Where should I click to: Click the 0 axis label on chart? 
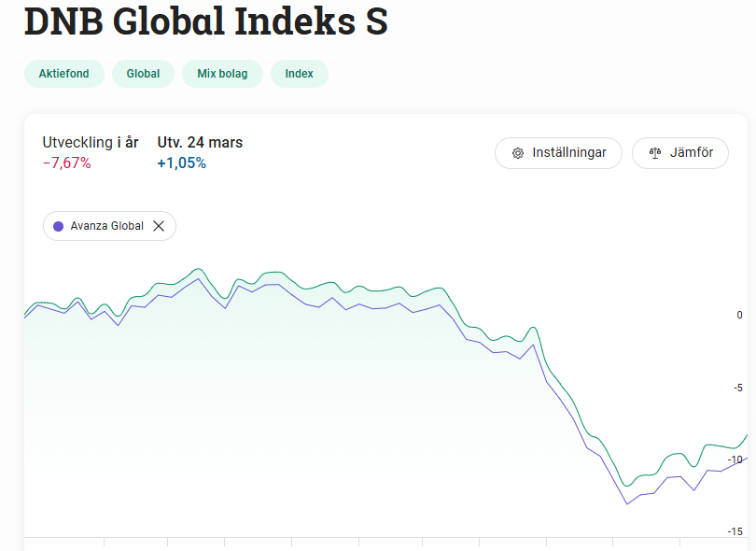(x=739, y=315)
